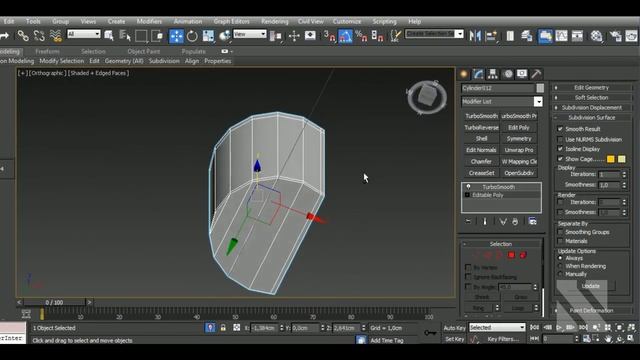Collapse the Selection rollout

point(501,244)
